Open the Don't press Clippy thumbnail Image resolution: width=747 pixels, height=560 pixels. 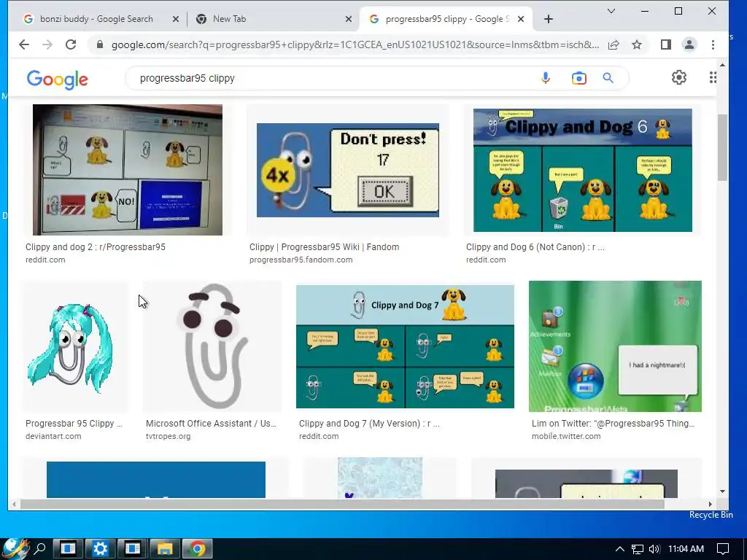pos(348,170)
